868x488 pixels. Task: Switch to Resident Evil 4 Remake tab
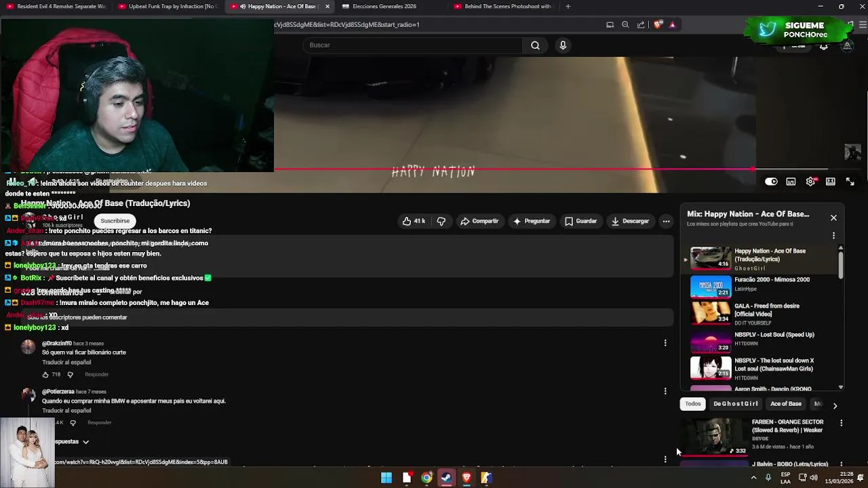pos(57,6)
